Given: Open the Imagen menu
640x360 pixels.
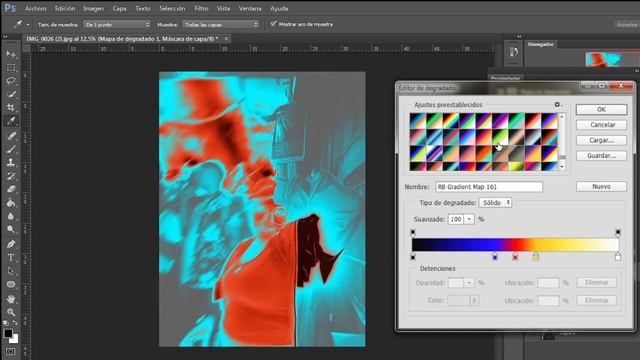Looking at the screenshot, I should pos(93,8).
